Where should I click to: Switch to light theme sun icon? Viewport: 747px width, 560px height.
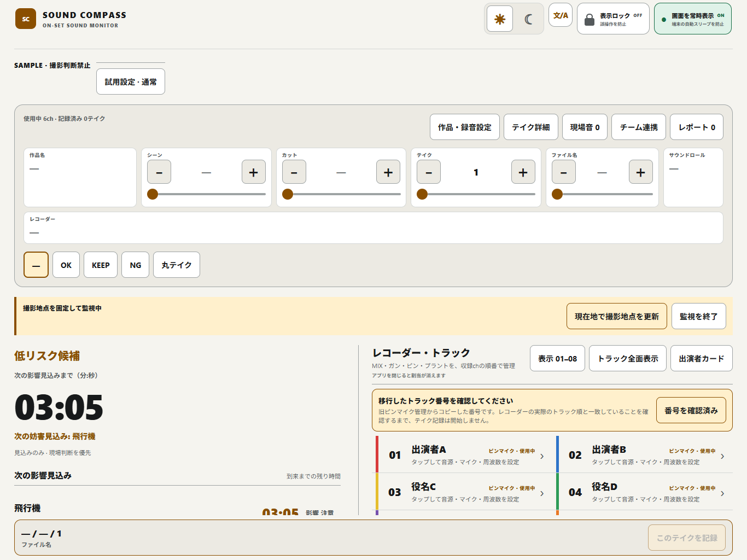(x=500, y=19)
